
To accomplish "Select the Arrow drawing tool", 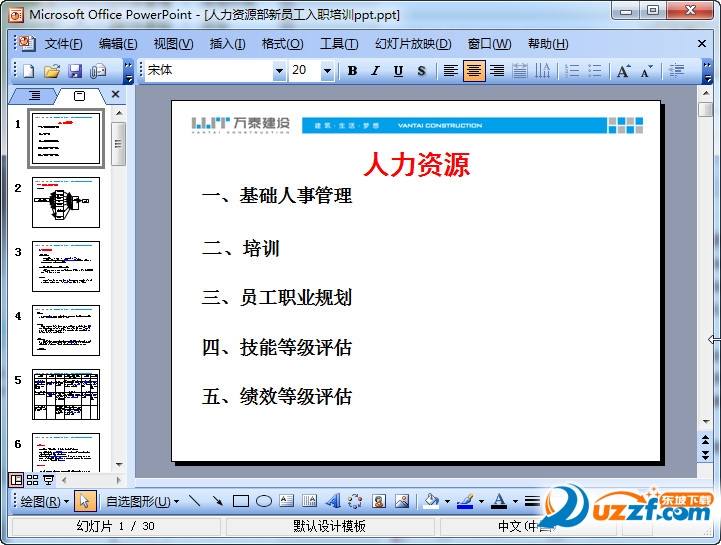I will point(217,501).
